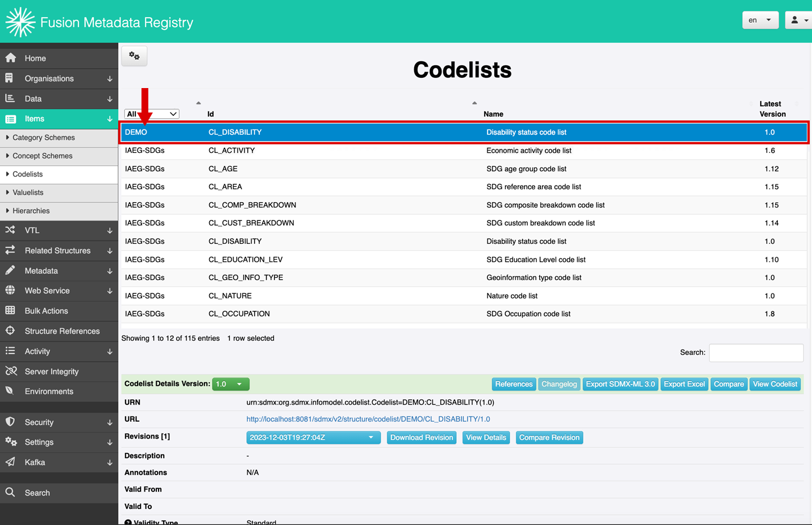The image size is (812, 525).
Task: Click the Environments leaf icon
Action: point(11,391)
